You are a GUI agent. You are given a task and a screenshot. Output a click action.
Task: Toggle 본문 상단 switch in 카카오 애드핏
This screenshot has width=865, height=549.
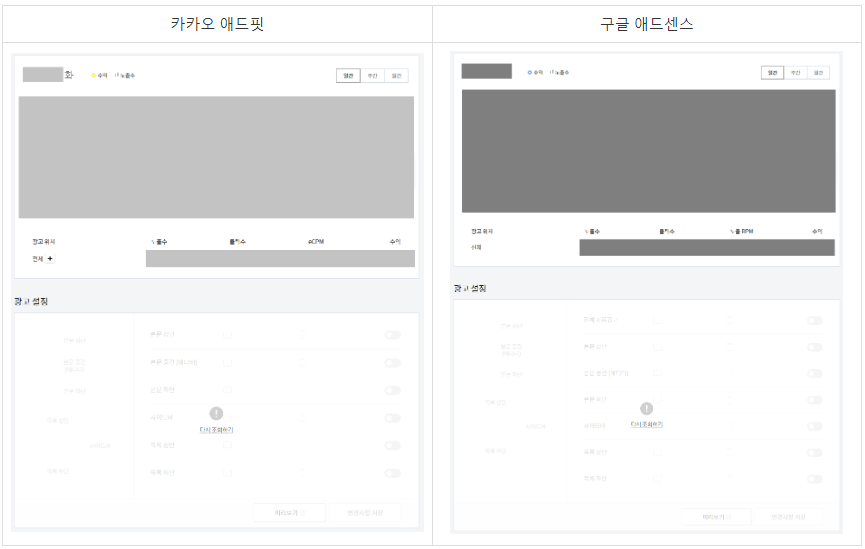point(393,335)
